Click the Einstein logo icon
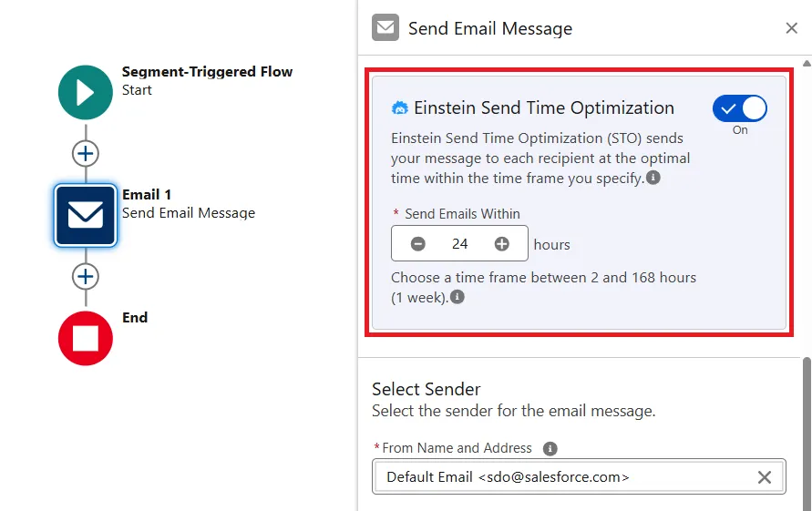Screen dimensions: 812x511 tap(399, 108)
